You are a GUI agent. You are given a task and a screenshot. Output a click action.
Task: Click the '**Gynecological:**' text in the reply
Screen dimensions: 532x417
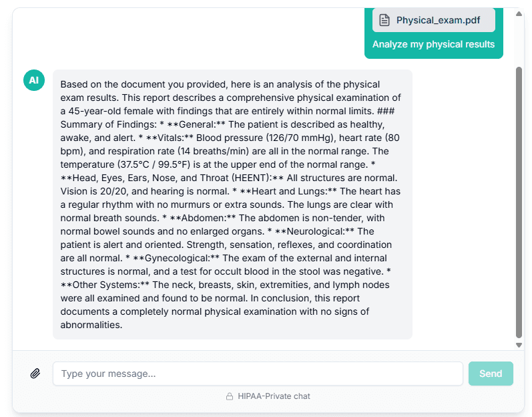coord(176,258)
